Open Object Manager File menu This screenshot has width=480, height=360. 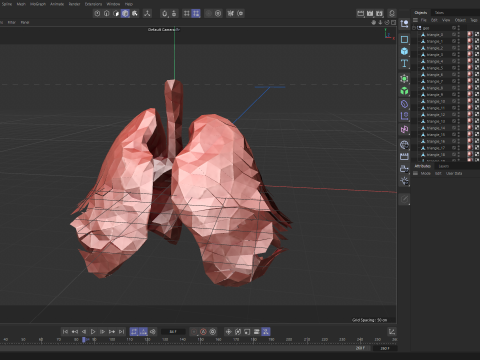[x=423, y=20]
